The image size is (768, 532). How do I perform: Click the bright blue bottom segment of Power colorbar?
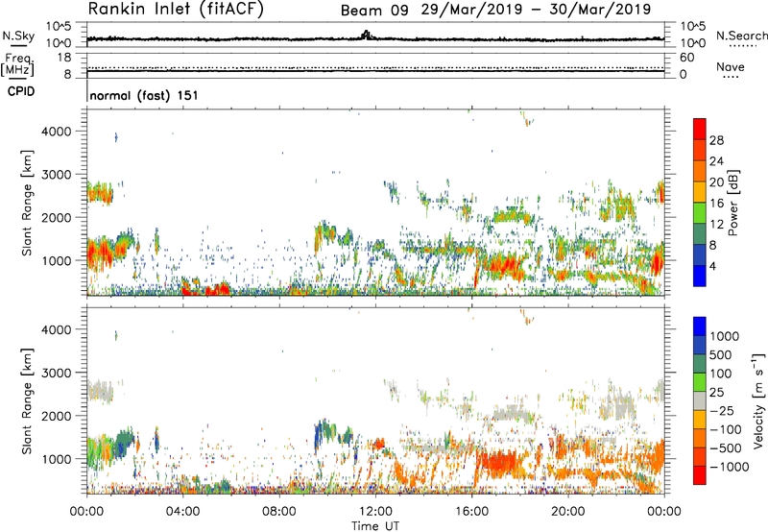[x=700, y=277]
